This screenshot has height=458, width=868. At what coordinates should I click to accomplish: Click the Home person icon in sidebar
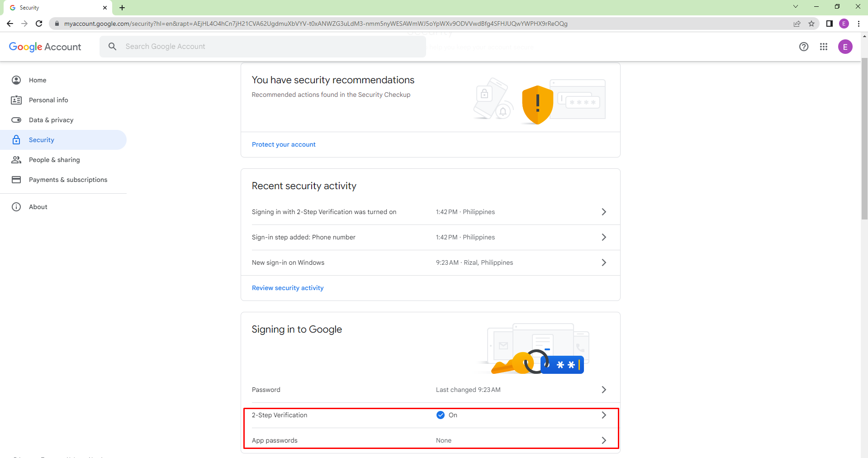coord(16,80)
